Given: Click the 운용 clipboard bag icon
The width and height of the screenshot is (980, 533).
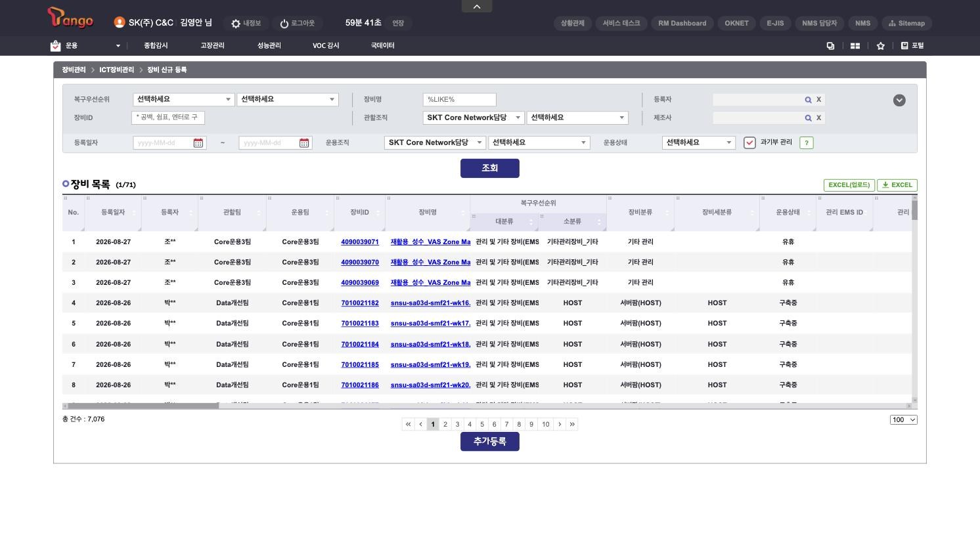Looking at the screenshot, I should (55, 45).
